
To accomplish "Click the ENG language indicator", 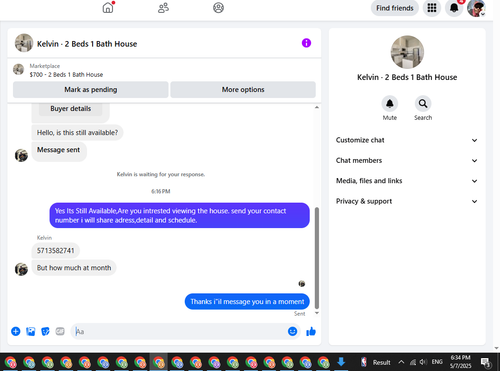I will (437, 362).
